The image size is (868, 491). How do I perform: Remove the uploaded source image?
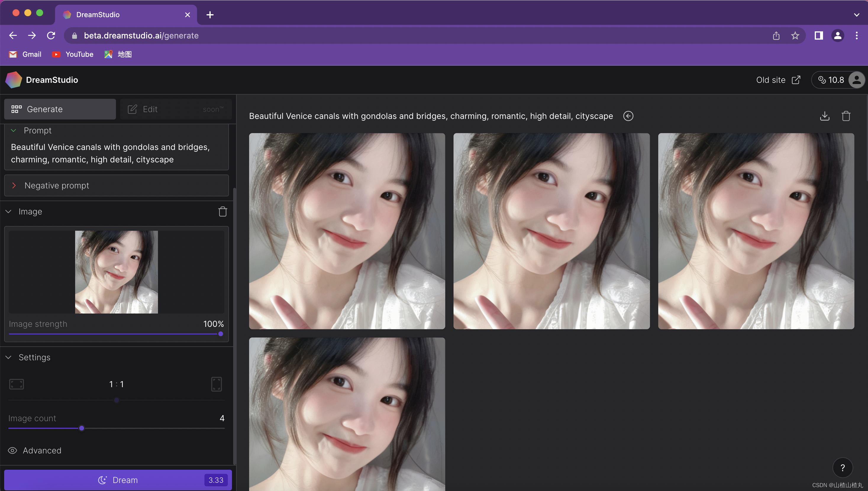coord(222,211)
